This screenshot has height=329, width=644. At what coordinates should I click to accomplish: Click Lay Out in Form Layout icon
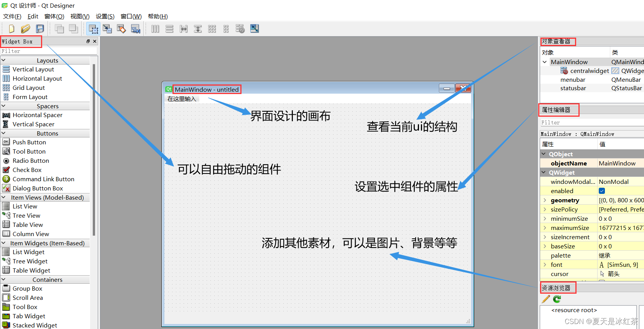click(226, 29)
